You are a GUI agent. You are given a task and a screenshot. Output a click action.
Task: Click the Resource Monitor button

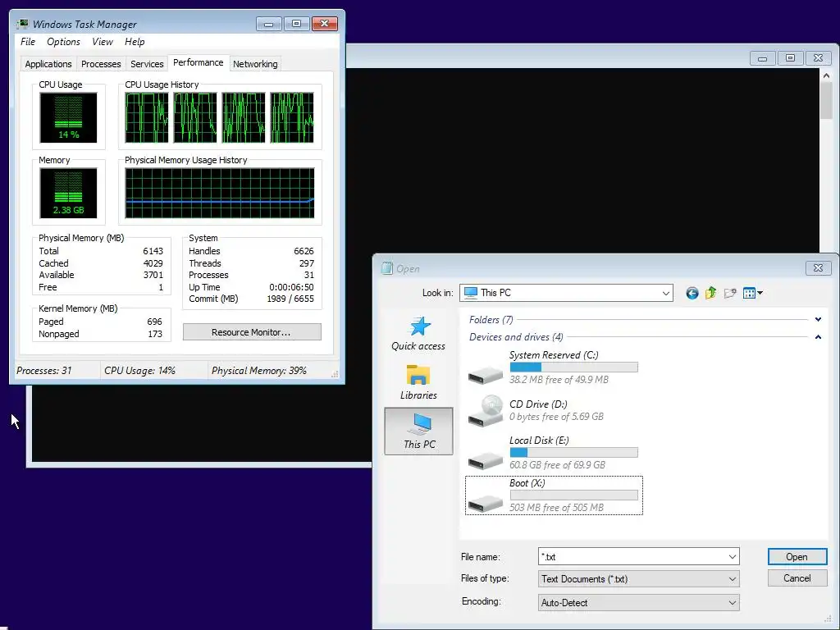point(252,332)
